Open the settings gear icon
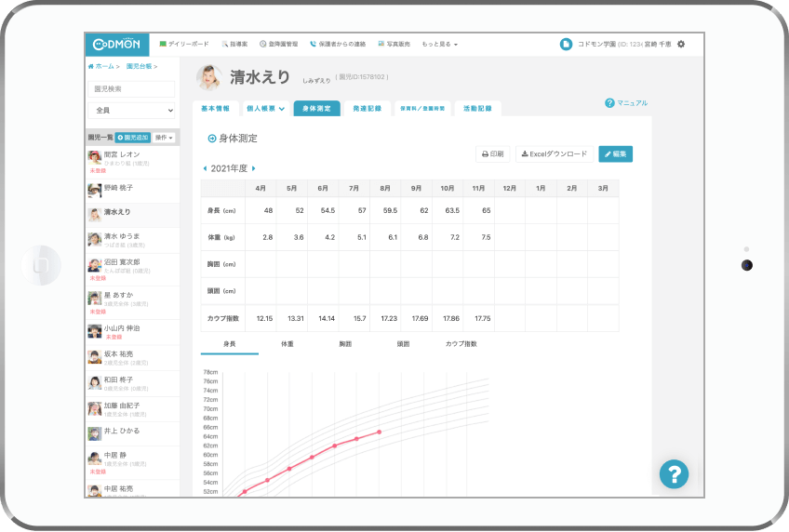The height and width of the screenshot is (532, 789). click(681, 44)
